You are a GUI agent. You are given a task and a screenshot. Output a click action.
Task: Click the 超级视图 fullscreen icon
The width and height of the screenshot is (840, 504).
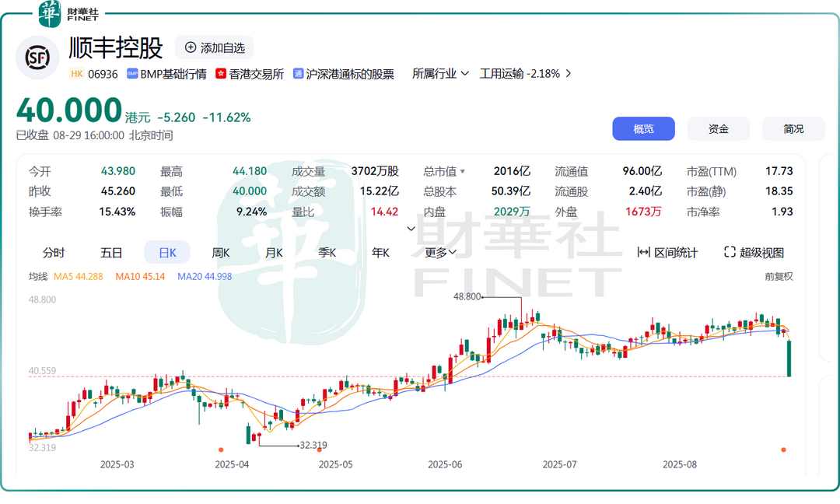tap(729, 252)
